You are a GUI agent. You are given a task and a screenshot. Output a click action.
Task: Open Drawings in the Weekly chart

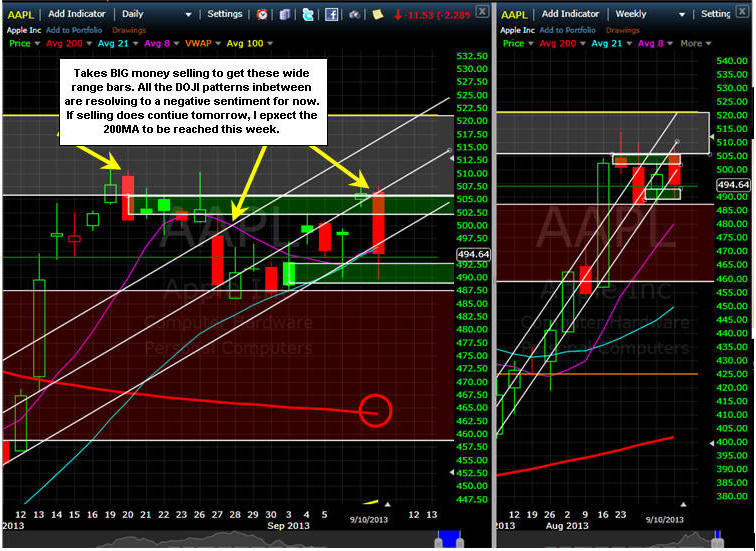(622, 30)
